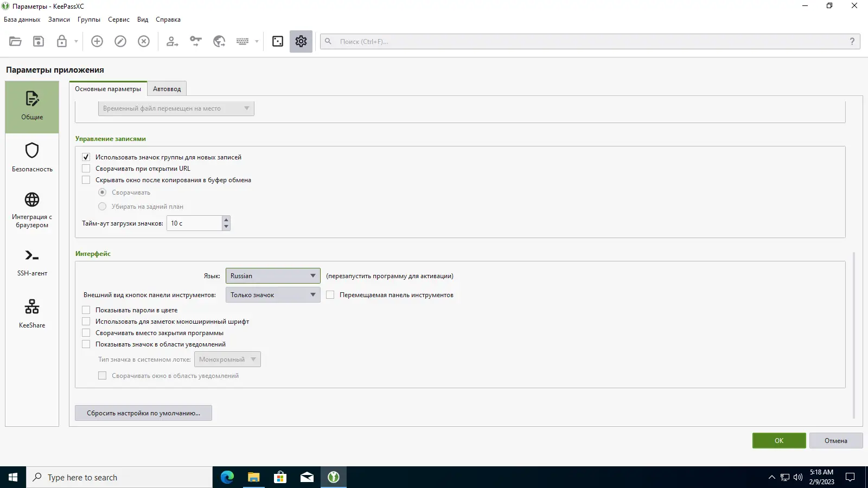The image size is (868, 488).
Task: Click the search magnifier icon
Action: 328,41
